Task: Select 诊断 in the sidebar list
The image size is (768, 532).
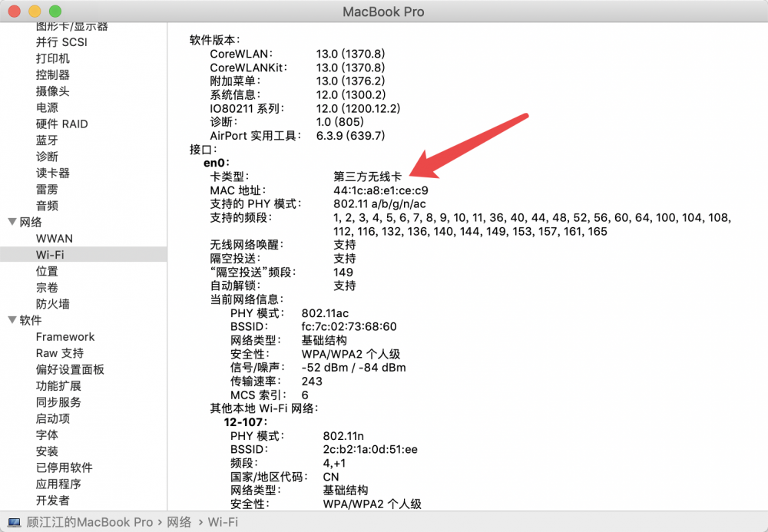Action: point(47,157)
